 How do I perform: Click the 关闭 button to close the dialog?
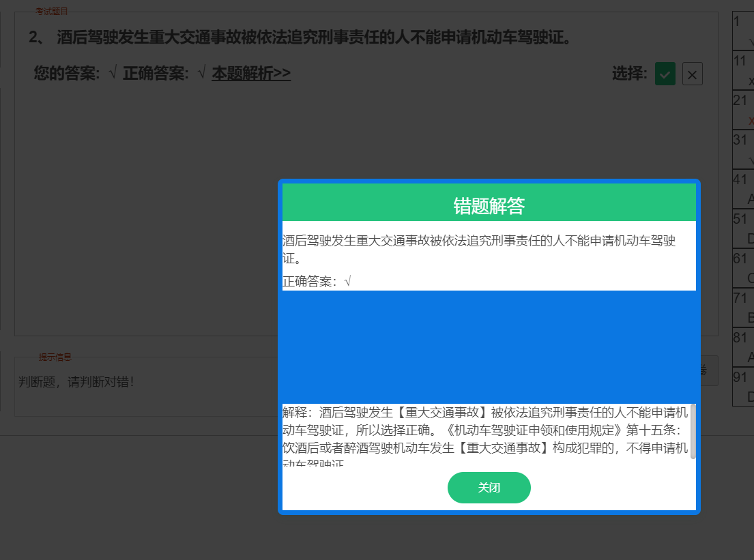coord(489,488)
